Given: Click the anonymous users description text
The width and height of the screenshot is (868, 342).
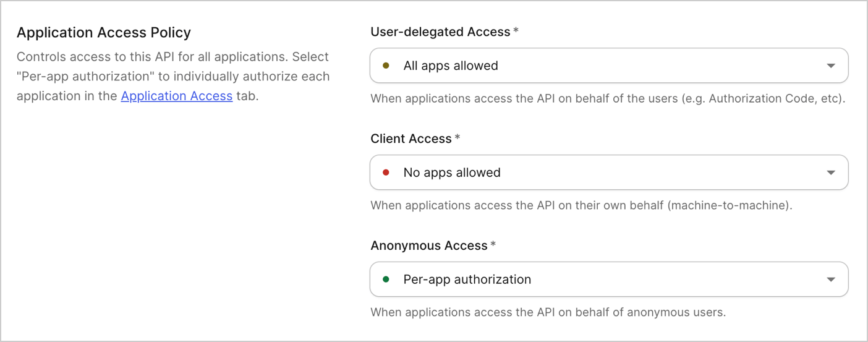Looking at the screenshot, I should [x=548, y=312].
